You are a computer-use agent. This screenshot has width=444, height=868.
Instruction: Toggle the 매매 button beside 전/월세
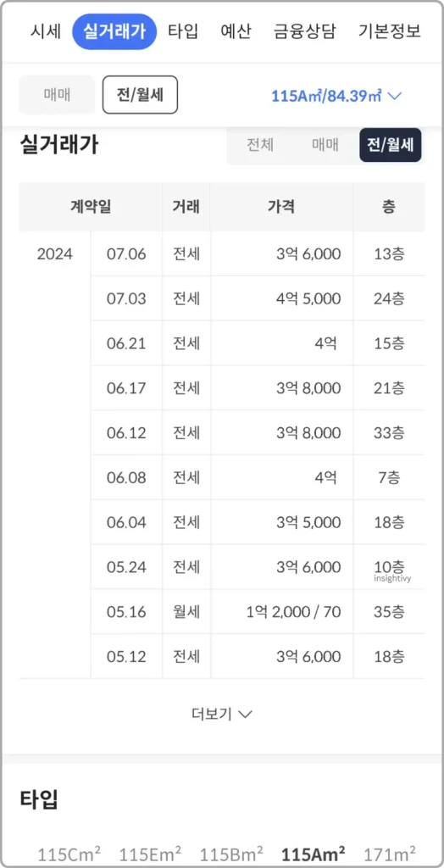point(57,95)
